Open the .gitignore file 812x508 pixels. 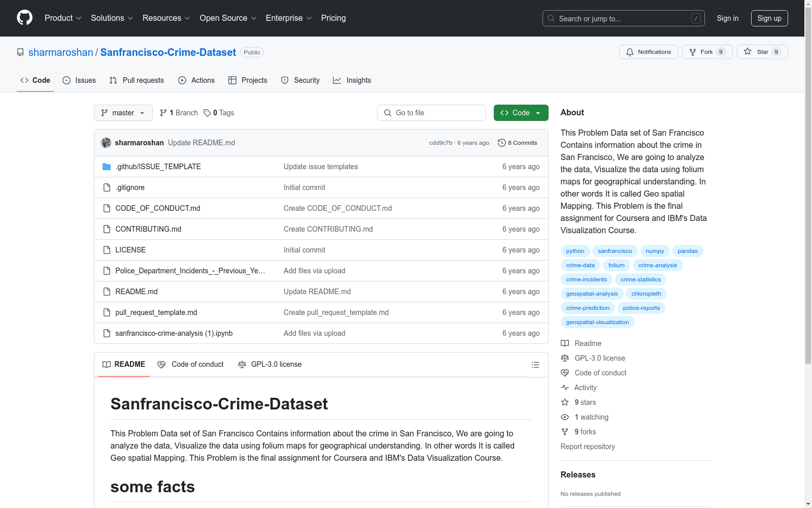click(x=130, y=187)
